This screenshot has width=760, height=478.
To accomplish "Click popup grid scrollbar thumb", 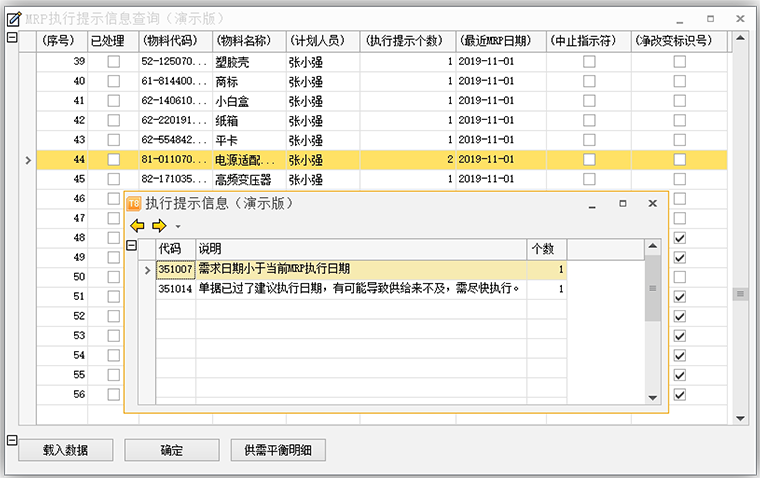I will coord(653,288).
